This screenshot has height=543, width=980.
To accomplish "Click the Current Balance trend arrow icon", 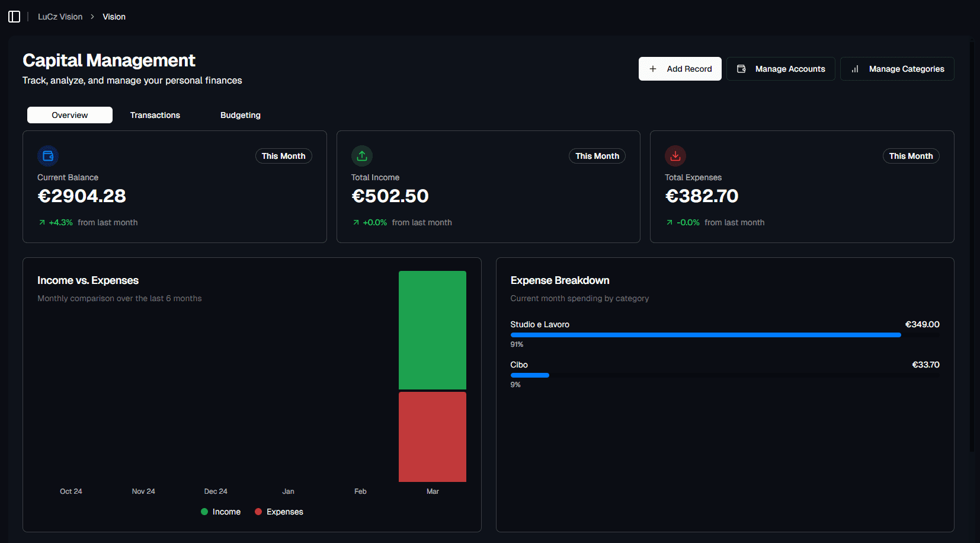I will [x=42, y=222].
